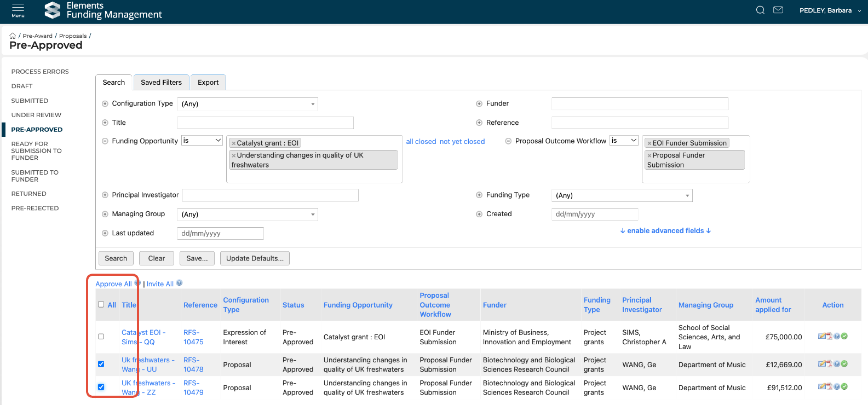Screen dimensions: 868x405
Task: Tick the checkbox for Catalyst EOI row
Action: (101, 337)
